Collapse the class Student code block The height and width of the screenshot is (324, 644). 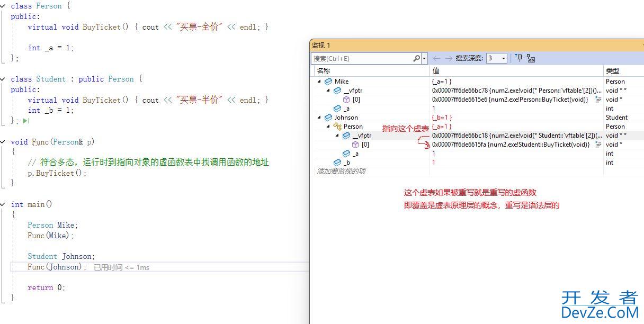[x=3, y=79]
